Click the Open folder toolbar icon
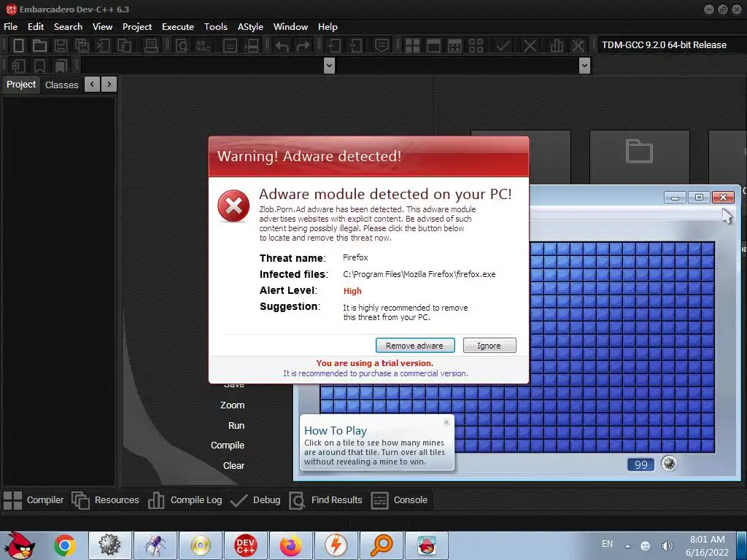 click(39, 45)
